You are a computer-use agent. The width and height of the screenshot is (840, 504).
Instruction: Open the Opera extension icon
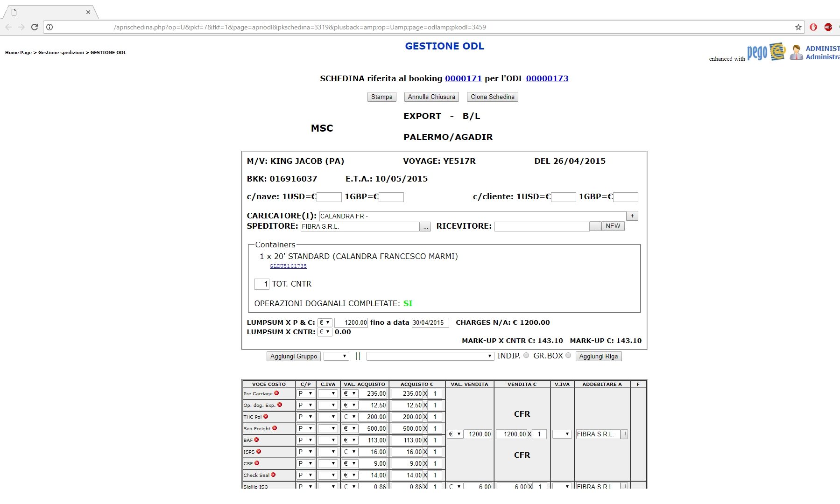click(813, 27)
